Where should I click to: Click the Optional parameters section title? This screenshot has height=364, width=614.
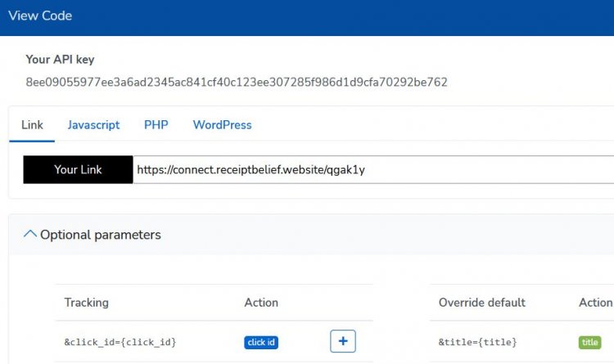point(100,235)
